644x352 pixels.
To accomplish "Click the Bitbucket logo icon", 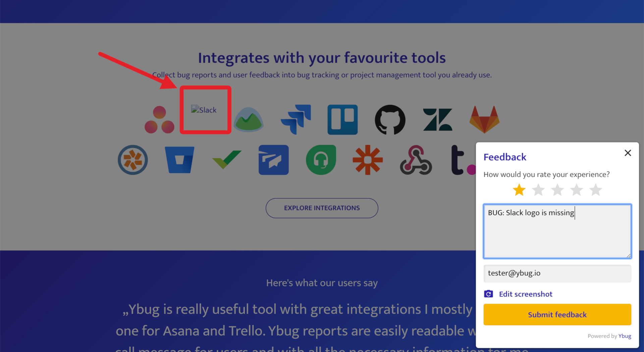I will [180, 160].
